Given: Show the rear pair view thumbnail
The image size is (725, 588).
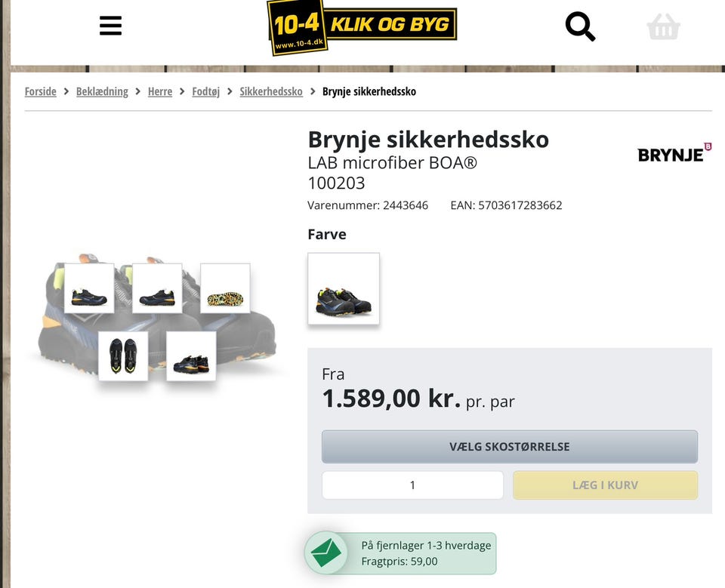Looking at the screenshot, I should pyautogui.click(x=191, y=356).
